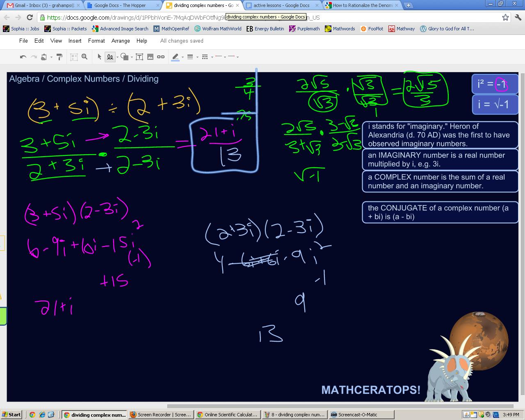Select the Text box tool

coord(139,57)
